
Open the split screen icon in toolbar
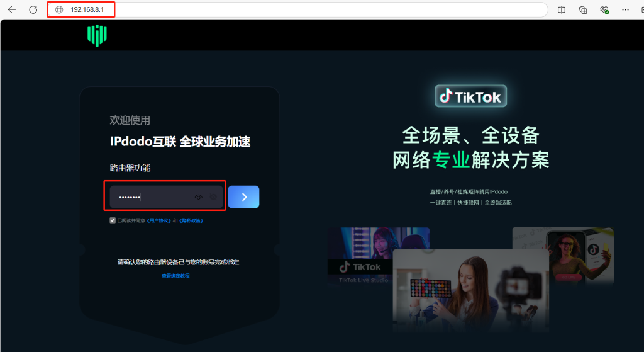coord(562,10)
